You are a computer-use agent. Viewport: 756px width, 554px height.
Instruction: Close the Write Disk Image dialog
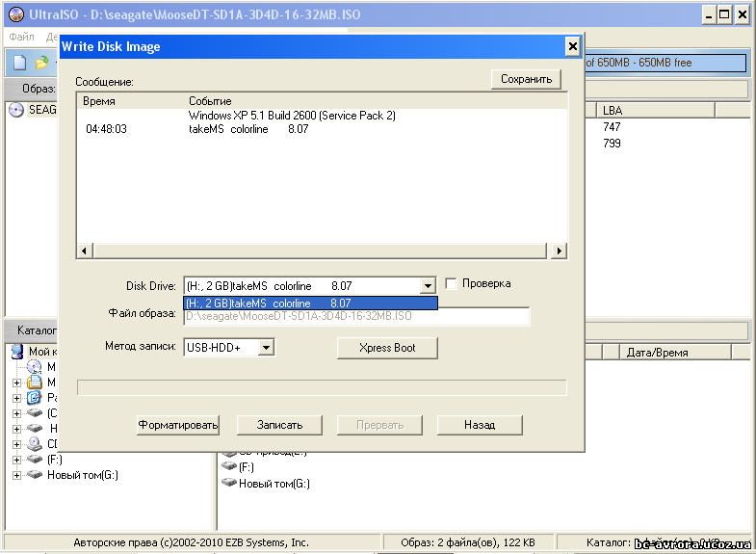click(572, 47)
